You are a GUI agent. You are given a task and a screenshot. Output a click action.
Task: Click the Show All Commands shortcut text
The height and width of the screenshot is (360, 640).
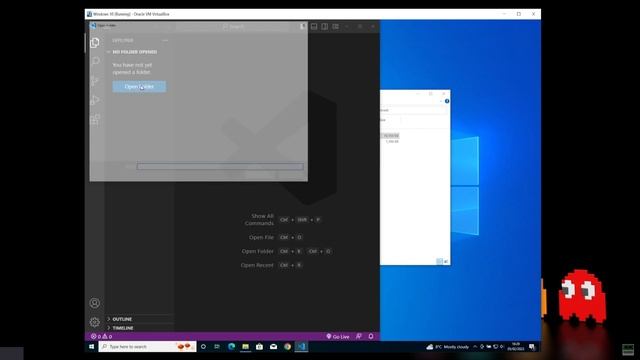tap(259, 220)
